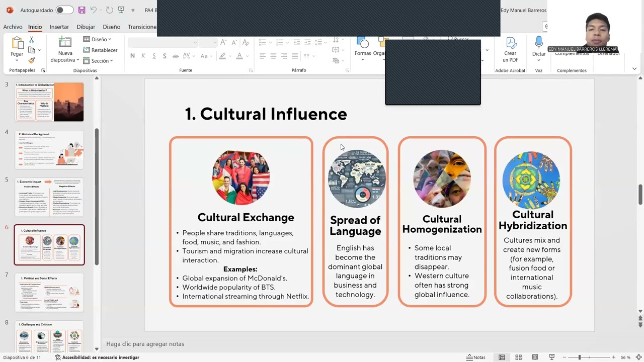Switch to the Insertar tab
Screen dimensions: 644x362
(x=59, y=27)
